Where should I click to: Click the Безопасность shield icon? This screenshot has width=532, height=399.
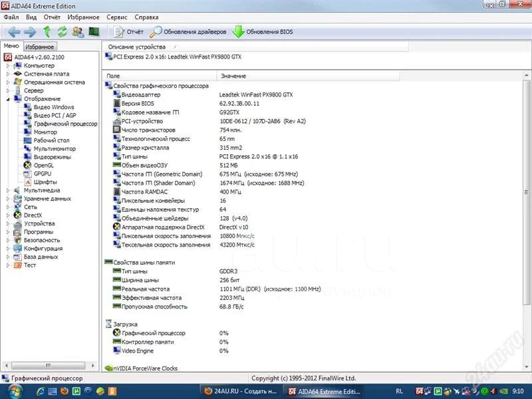point(18,240)
